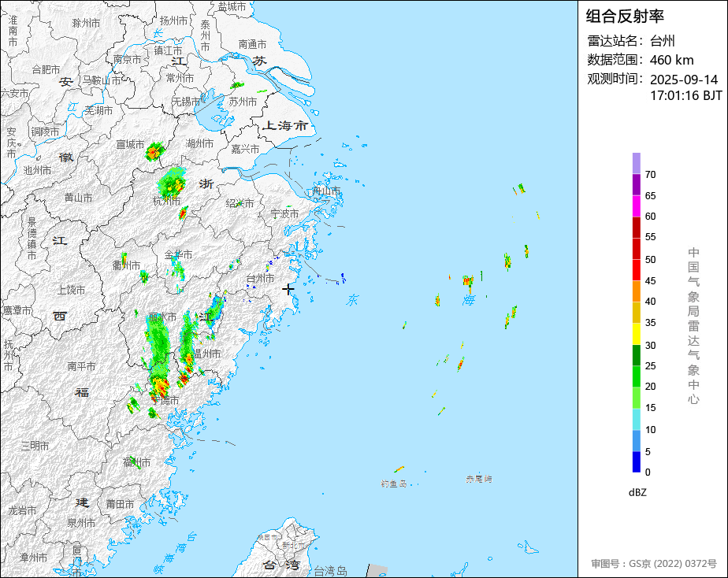Screen dimensions: 728x578
Task: Click the 舟山市 city label
Action: [x=326, y=191]
